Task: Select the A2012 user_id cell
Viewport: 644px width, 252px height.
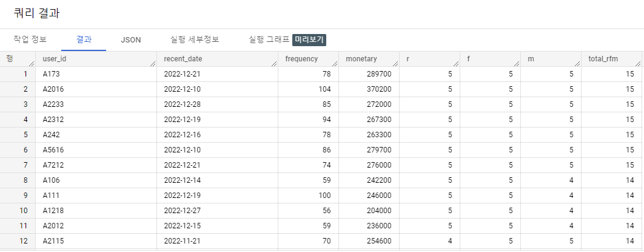Action: [96, 226]
